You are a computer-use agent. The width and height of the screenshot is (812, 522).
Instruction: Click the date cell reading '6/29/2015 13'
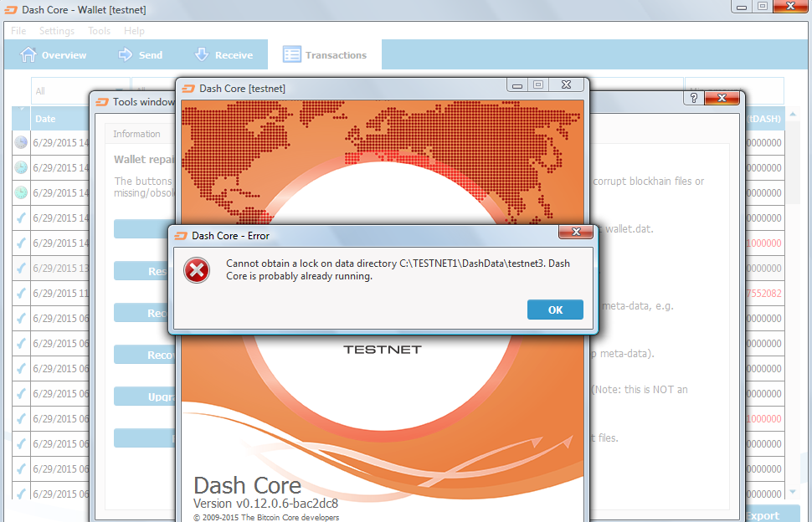click(60, 268)
